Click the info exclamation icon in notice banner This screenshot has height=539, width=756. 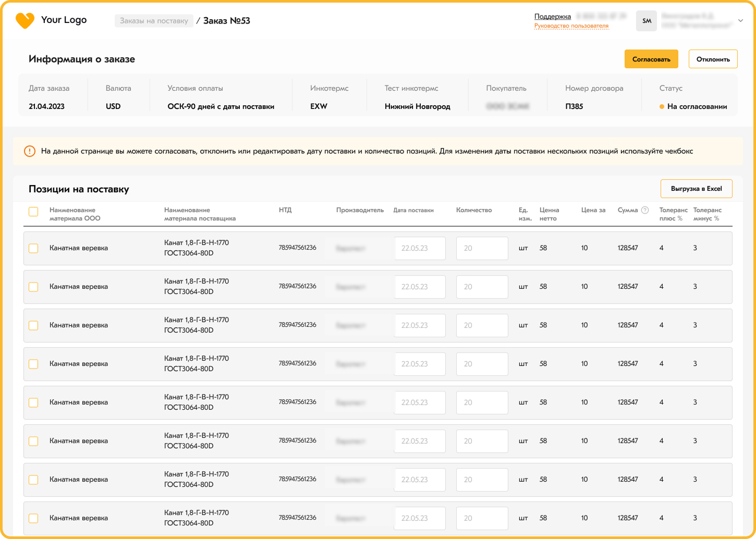(x=30, y=151)
